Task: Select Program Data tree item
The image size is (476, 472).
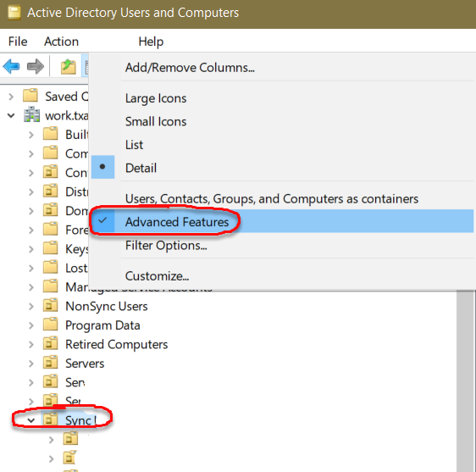Action: [x=102, y=325]
